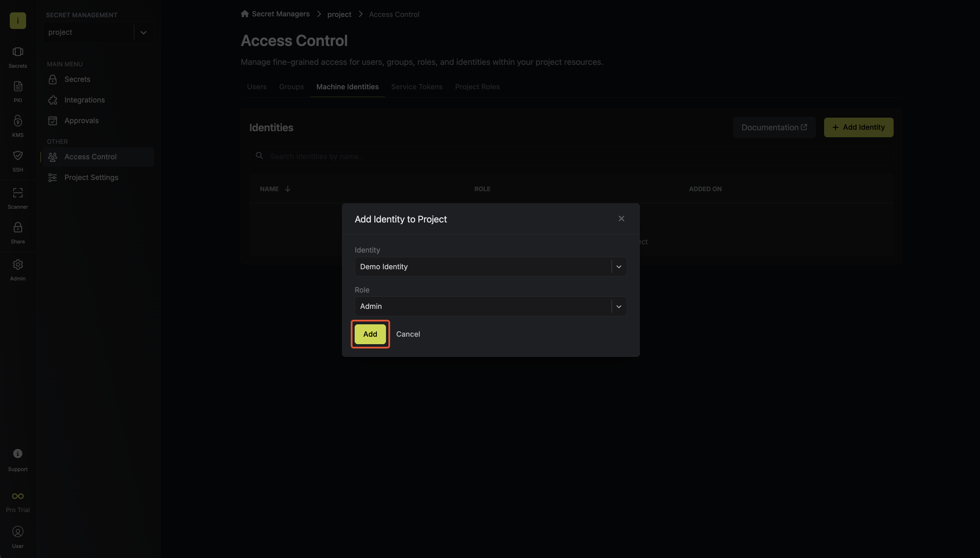Screen dimensions: 980x558
Task: Switch to the Service Tokens tab
Action: point(417,87)
